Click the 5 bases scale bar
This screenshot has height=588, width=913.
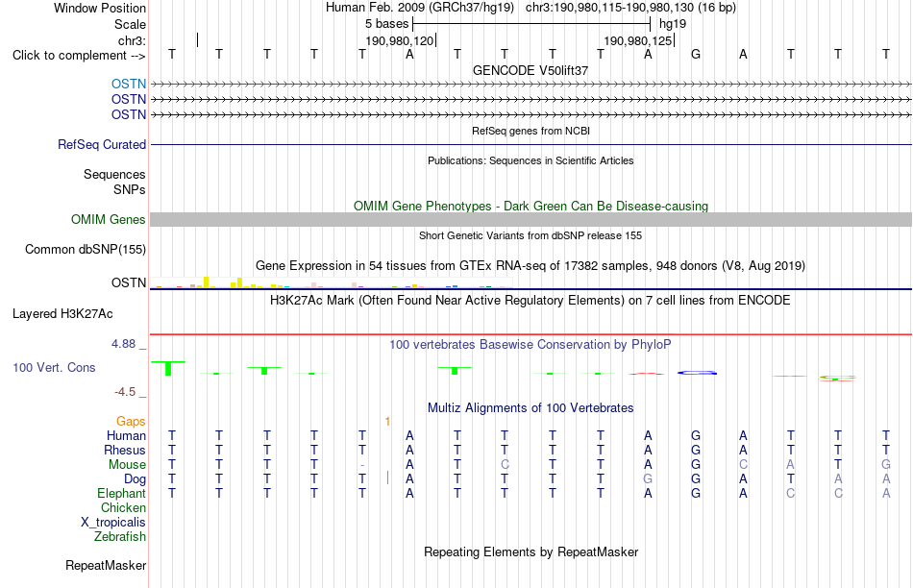pyautogui.click(x=531, y=24)
